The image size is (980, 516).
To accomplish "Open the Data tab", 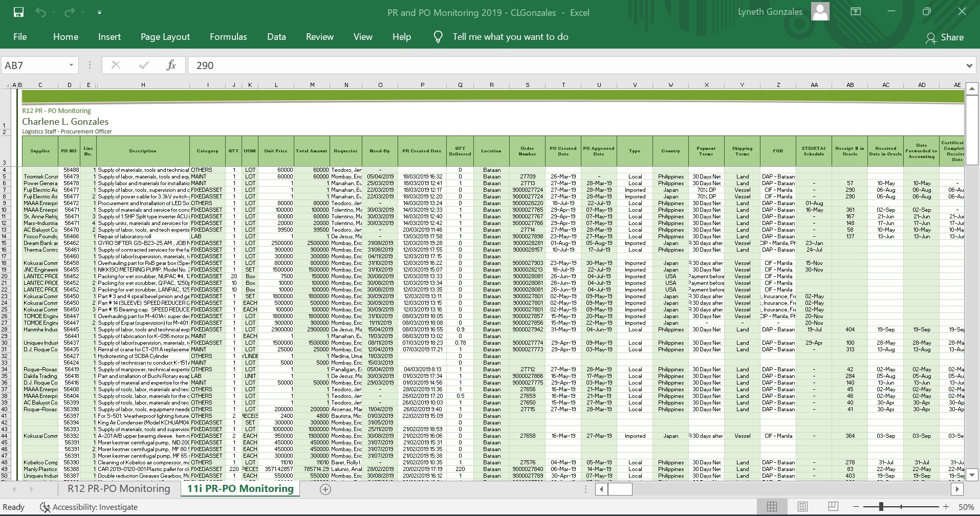I will (x=276, y=37).
